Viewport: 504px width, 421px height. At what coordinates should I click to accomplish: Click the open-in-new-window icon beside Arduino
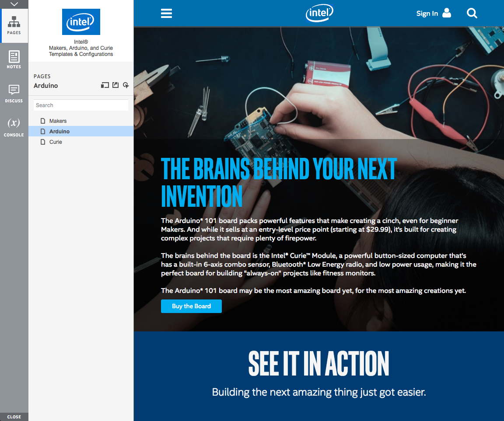click(115, 85)
